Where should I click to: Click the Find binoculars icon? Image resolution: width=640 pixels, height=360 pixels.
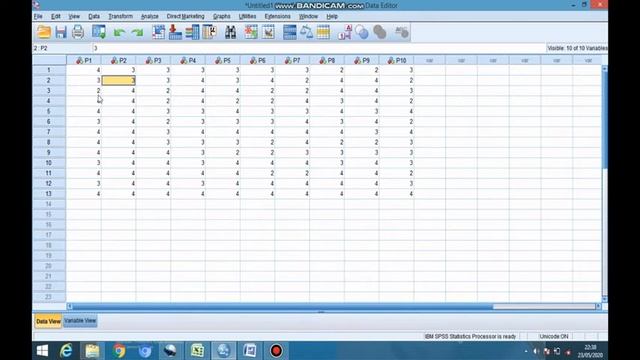(231, 32)
